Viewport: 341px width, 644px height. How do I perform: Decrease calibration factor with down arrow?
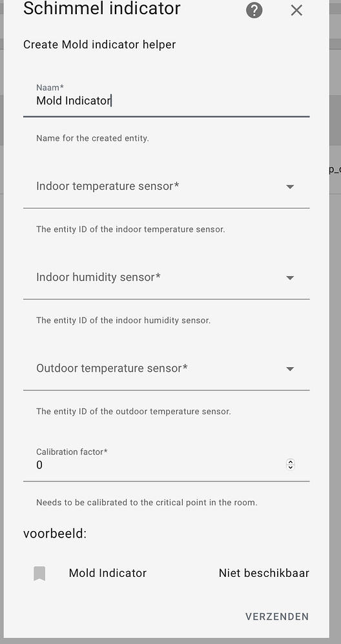pos(291,467)
